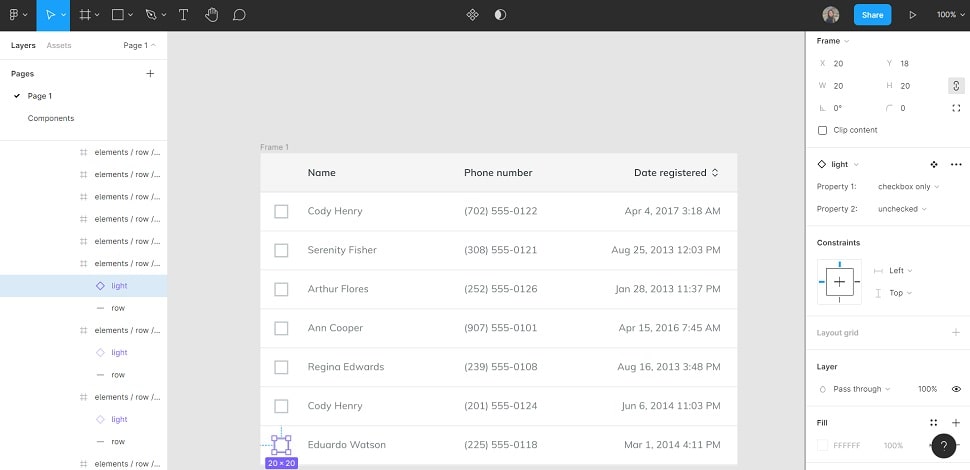Click the Eduardo Watson name text
This screenshot has height=470, width=970.
(346, 445)
